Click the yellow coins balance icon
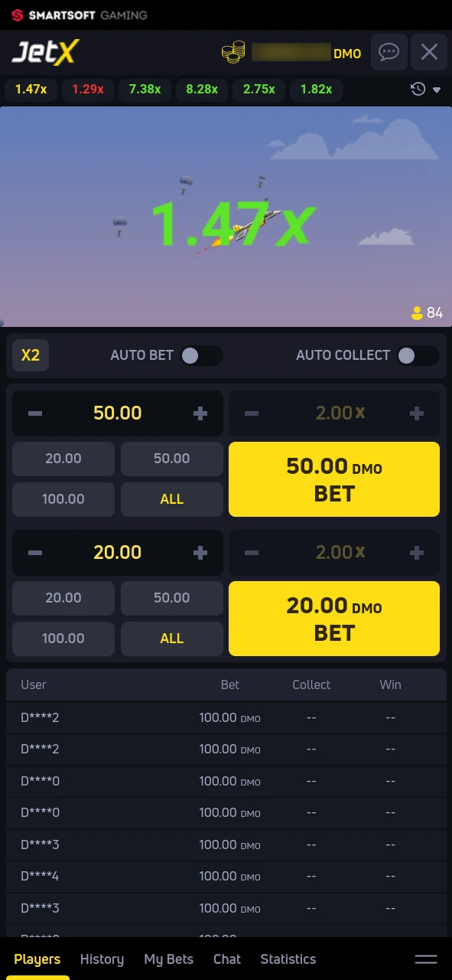The image size is (452, 980). (x=233, y=52)
